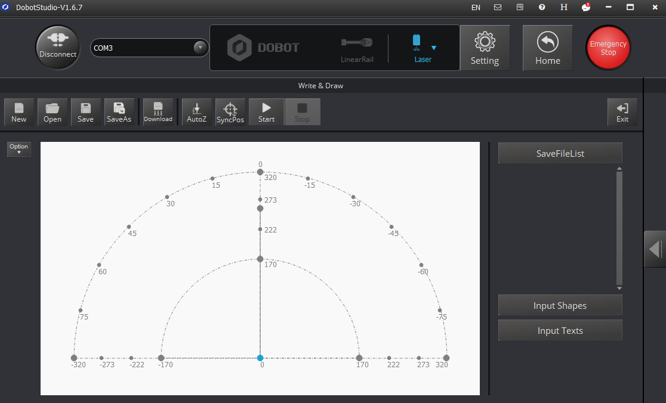Open the Option dropdown menu

[x=19, y=149]
